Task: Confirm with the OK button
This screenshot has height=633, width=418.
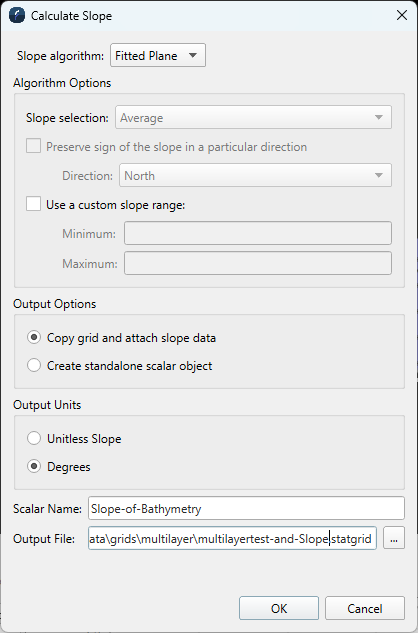Action: (x=279, y=608)
